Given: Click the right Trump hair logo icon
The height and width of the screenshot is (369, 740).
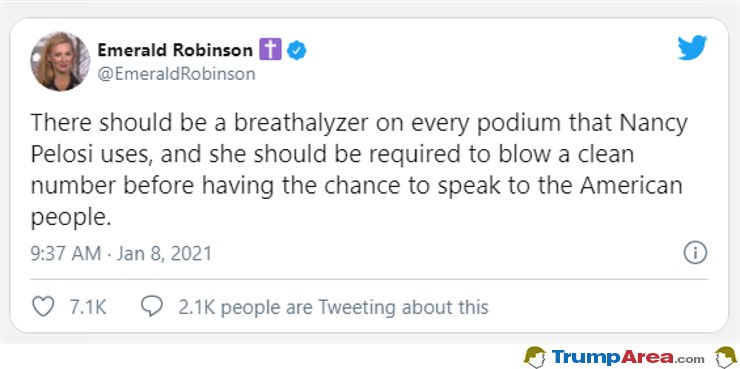Looking at the screenshot, I should click(725, 357).
